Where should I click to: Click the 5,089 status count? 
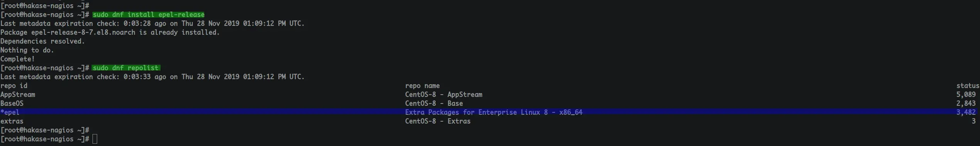click(x=966, y=95)
